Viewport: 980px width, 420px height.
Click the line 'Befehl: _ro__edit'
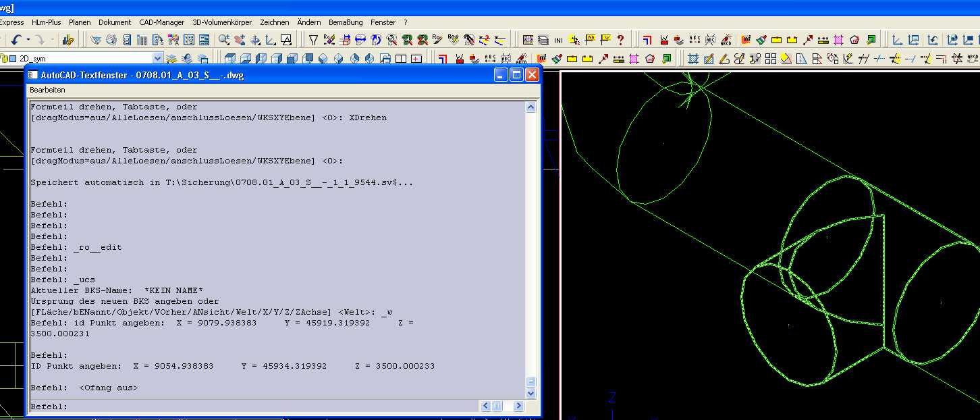click(76, 247)
